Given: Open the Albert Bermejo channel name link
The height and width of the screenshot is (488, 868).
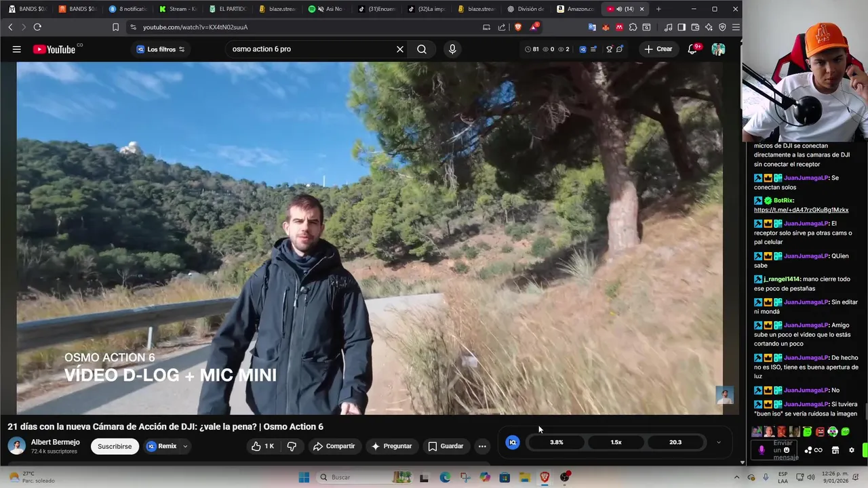Looking at the screenshot, I should (x=56, y=442).
